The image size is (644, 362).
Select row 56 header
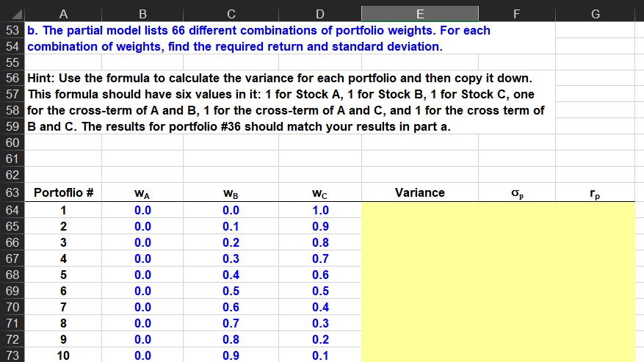[x=12, y=78]
